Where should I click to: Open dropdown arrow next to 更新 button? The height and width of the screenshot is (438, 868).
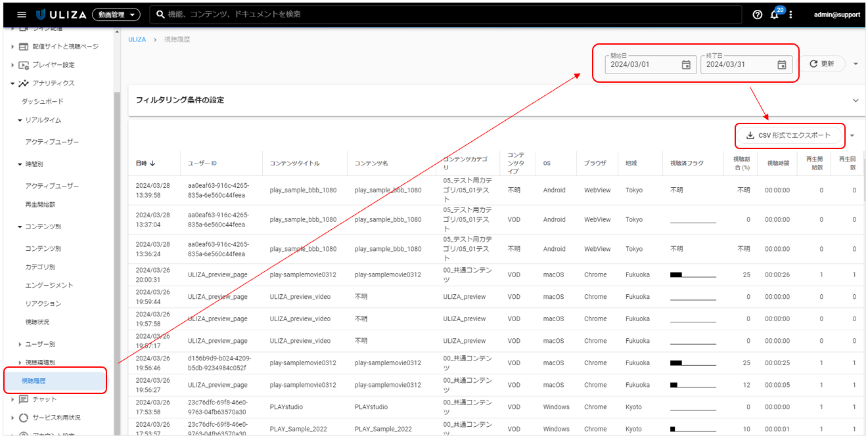pyautogui.click(x=856, y=64)
